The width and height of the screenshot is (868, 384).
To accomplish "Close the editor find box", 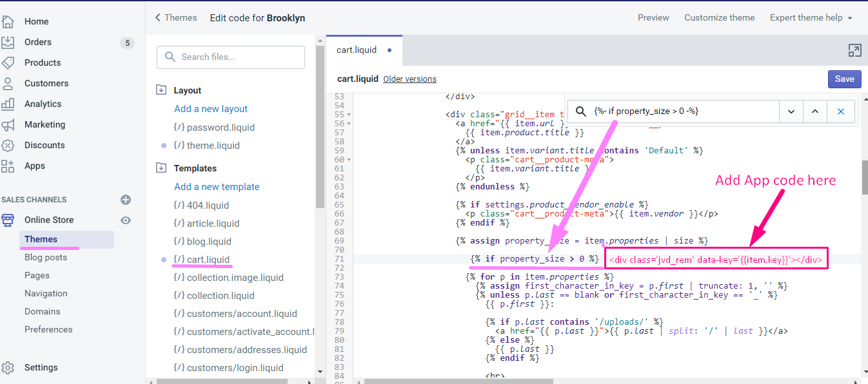I will click(x=841, y=111).
